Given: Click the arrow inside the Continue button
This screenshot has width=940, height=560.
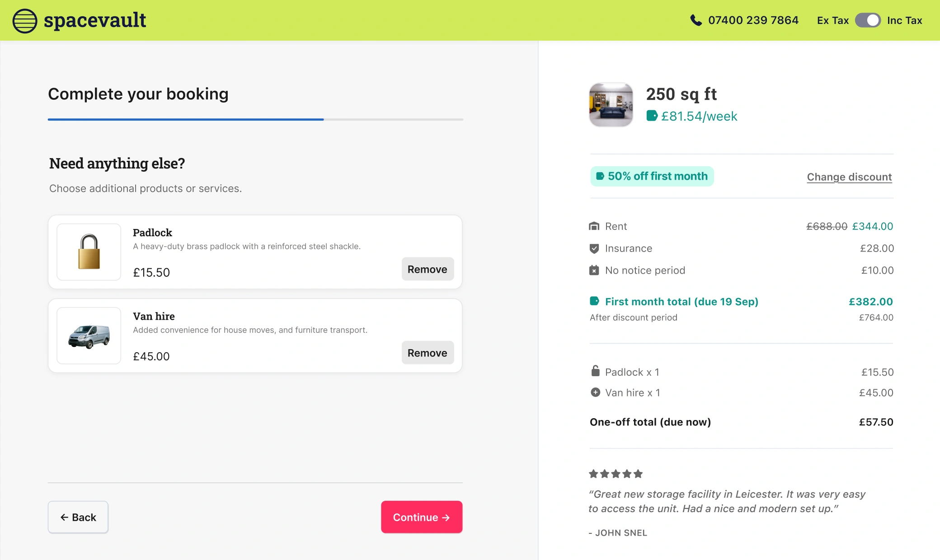Looking at the screenshot, I should pyautogui.click(x=446, y=518).
